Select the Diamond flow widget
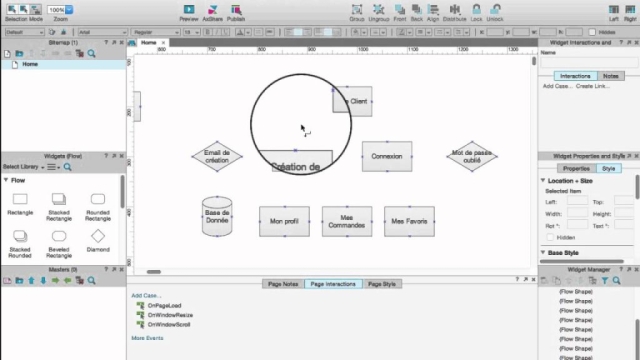Viewport: 640px width, 360px height. pyautogui.click(x=98, y=241)
